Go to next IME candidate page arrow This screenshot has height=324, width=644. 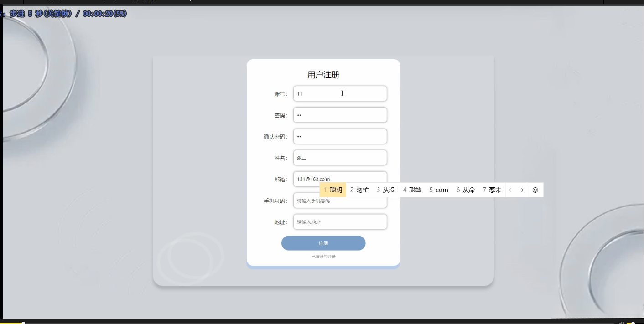522,190
